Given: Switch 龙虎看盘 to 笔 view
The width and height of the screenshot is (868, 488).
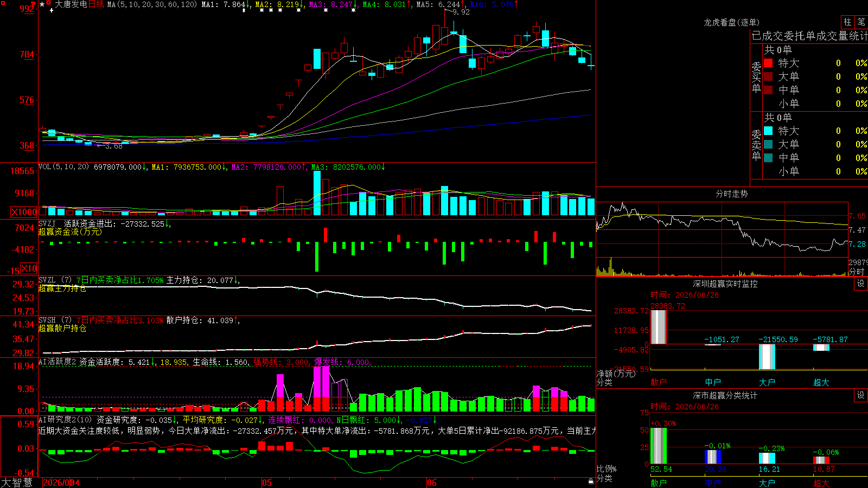Looking at the screenshot, I should click(x=861, y=22).
